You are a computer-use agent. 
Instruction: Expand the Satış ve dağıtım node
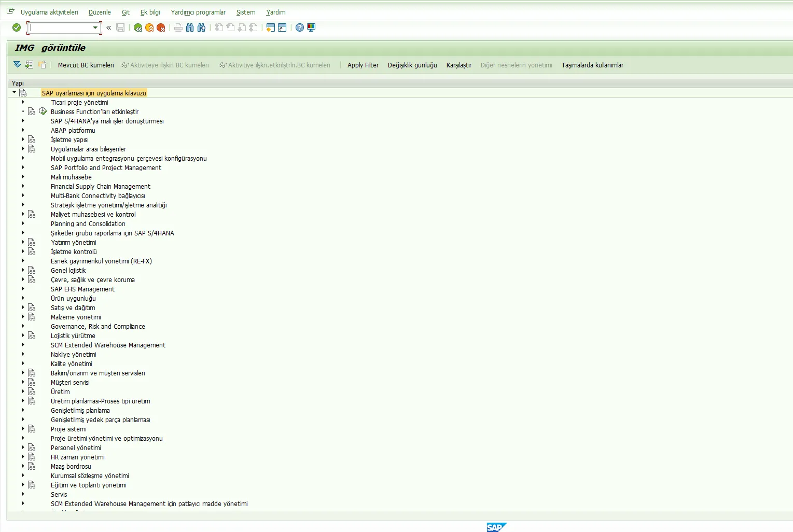[x=23, y=307]
